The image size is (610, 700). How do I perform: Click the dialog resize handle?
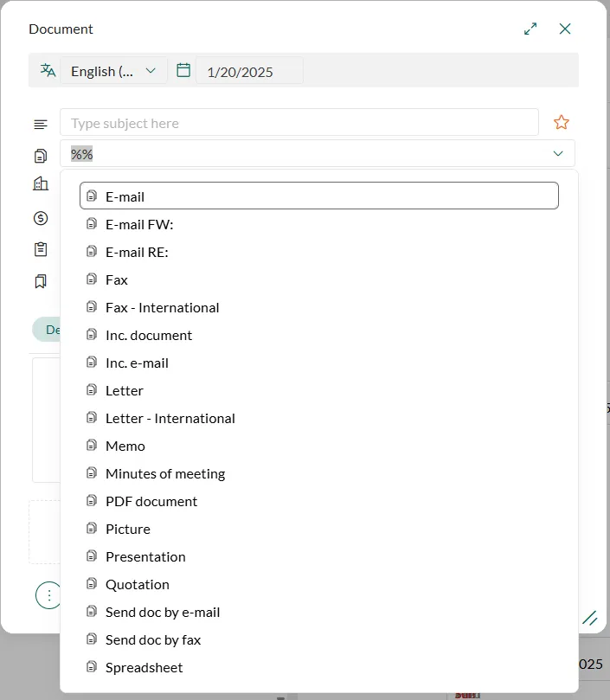(590, 618)
